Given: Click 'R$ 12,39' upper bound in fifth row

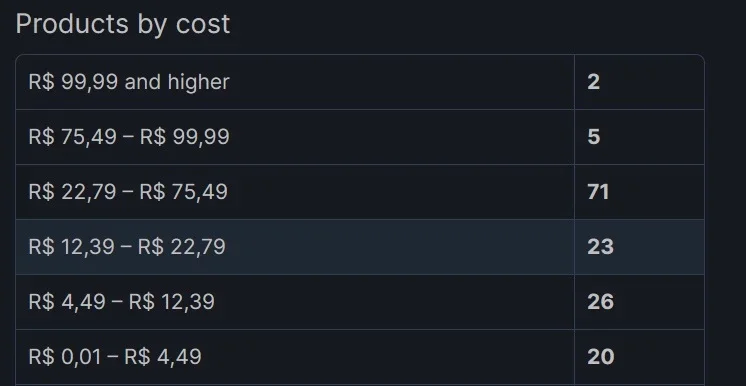Looking at the screenshot, I should 172,302.
